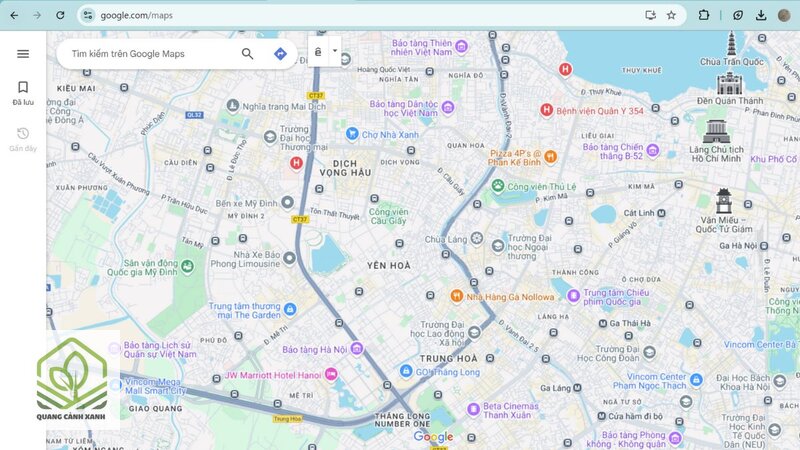Select Đền Quán Thánh temple icon
This screenshot has height=450, width=800.
coord(729,84)
